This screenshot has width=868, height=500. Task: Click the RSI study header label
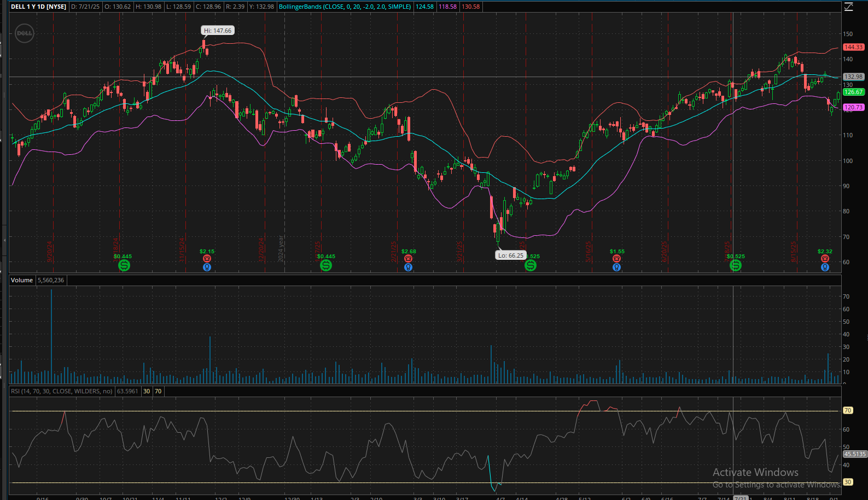click(x=62, y=391)
